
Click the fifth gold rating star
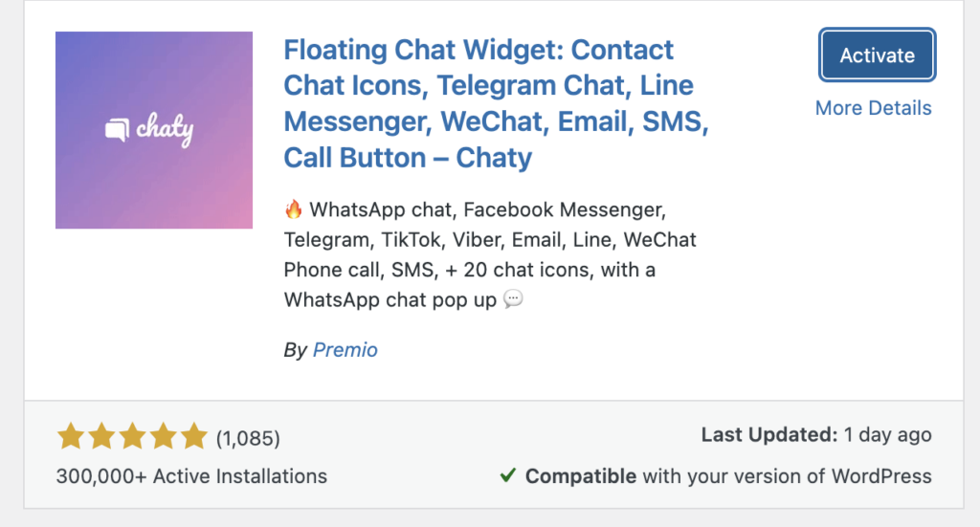[194, 436]
